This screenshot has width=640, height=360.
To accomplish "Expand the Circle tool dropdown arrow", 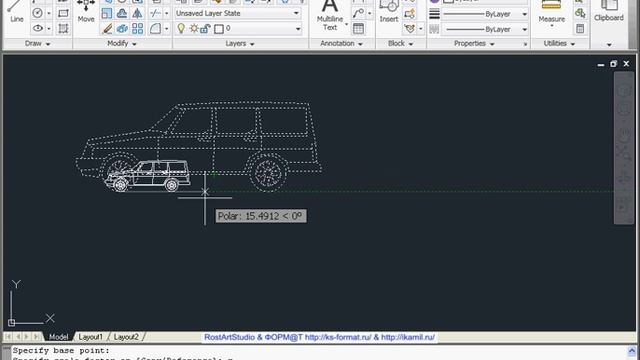I will (49, 13).
